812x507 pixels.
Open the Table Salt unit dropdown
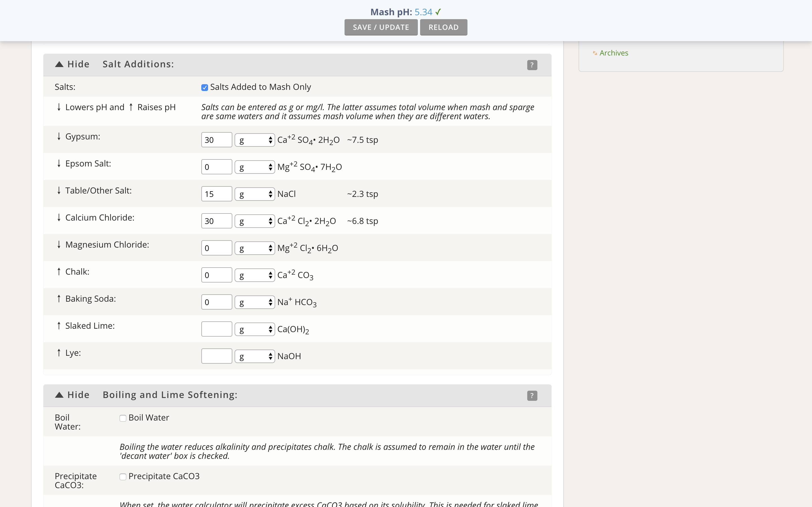tap(254, 193)
